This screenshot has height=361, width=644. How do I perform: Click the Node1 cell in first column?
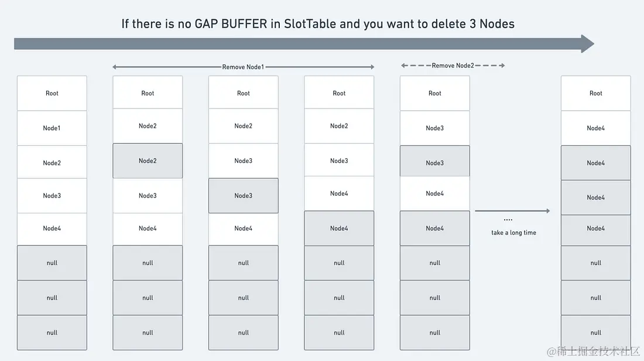(x=52, y=128)
